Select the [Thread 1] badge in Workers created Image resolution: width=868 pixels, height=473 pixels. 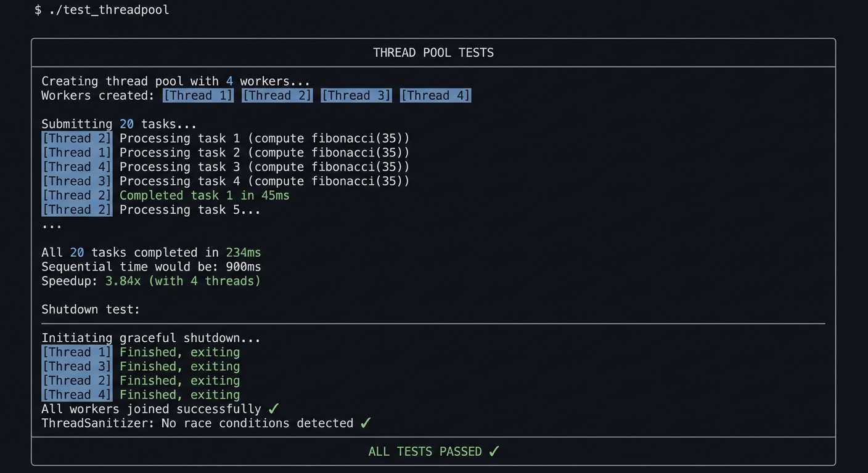tap(197, 95)
